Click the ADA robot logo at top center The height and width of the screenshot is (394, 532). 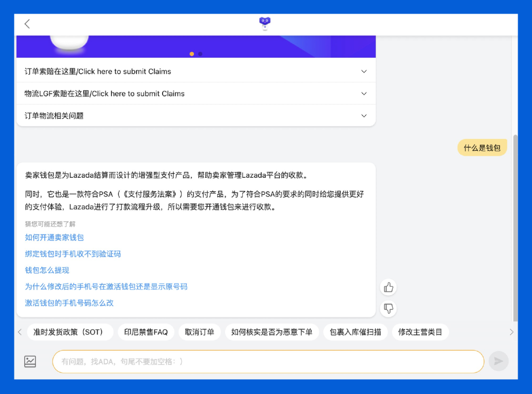(x=265, y=23)
